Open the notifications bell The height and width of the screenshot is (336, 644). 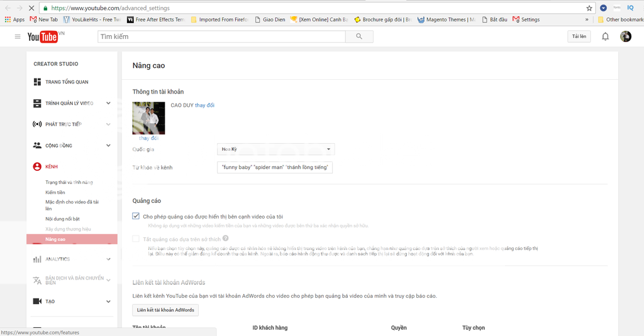click(x=605, y=36)
